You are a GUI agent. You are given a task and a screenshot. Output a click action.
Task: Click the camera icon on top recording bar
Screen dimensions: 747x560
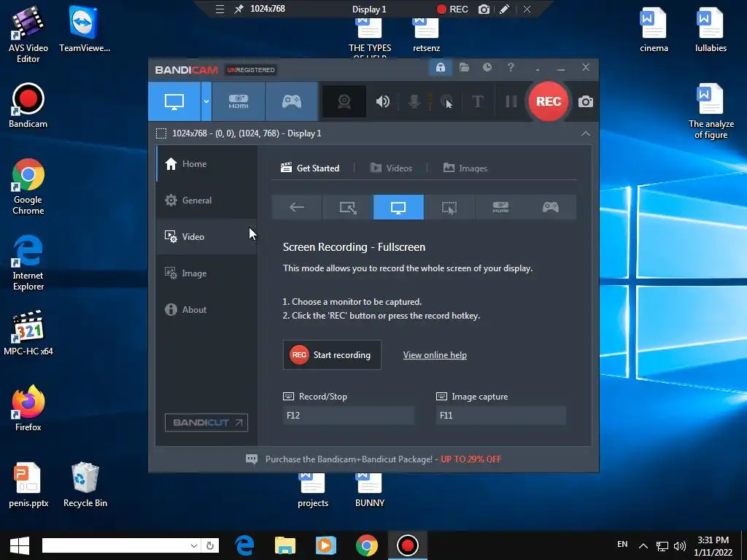pyautogui.click(x=484, y=9)
